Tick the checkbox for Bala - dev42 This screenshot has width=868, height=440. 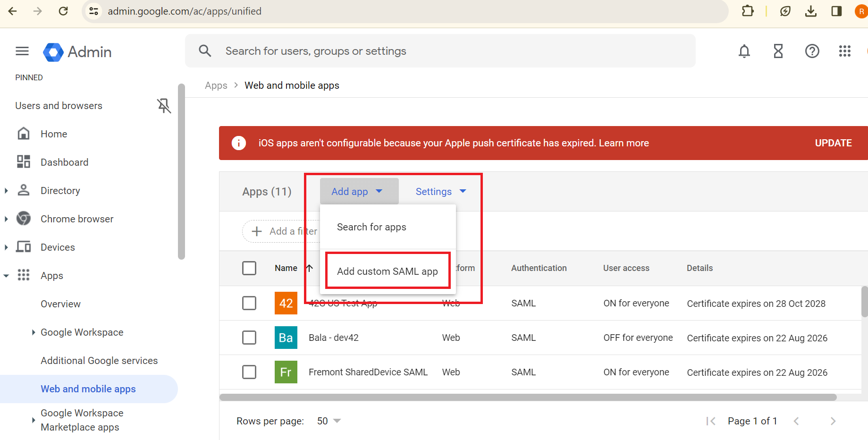pyautogui.click(x=249, y=338)
